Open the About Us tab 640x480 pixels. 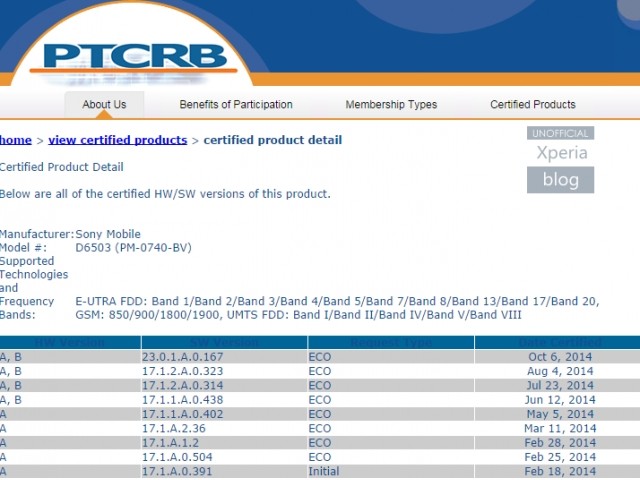tap(104, 104)
